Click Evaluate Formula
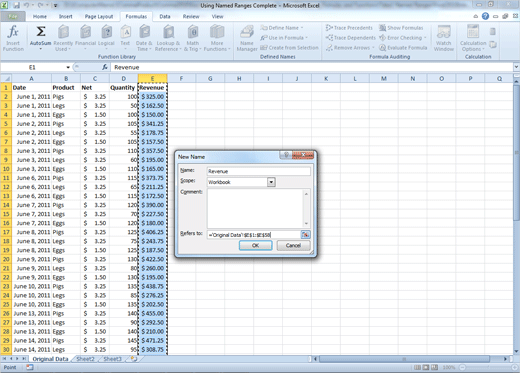Viewport: 520px width, 373px height. [x=403, y=48]
